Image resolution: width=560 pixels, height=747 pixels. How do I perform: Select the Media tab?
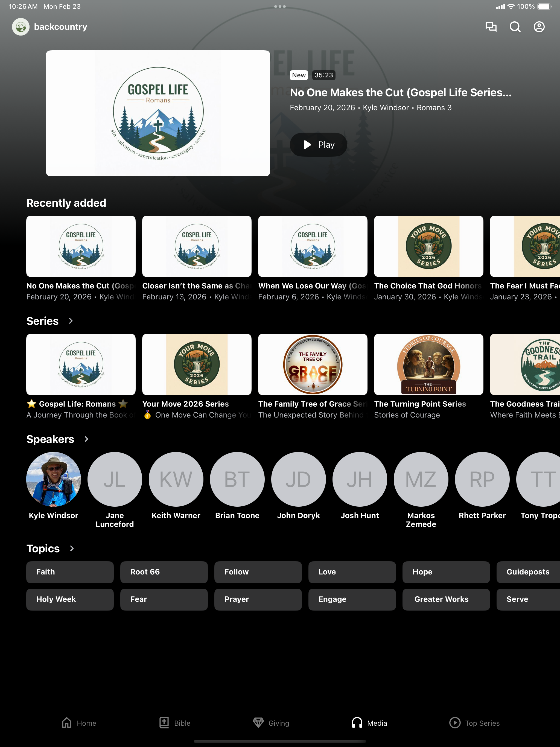[369, 723]
